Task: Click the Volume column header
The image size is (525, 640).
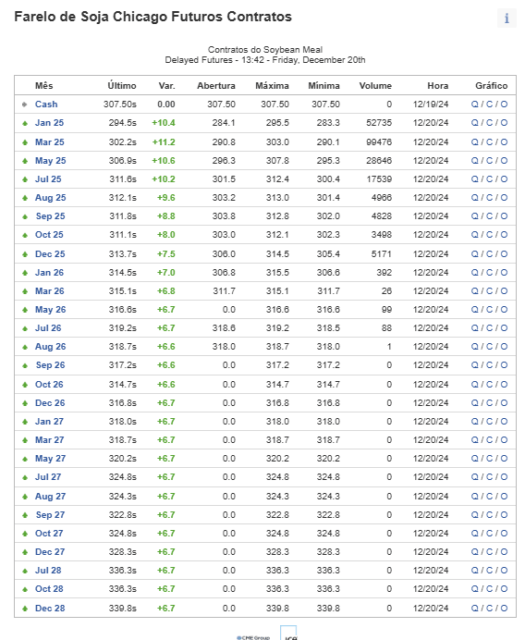Action: tap(375, 86)
